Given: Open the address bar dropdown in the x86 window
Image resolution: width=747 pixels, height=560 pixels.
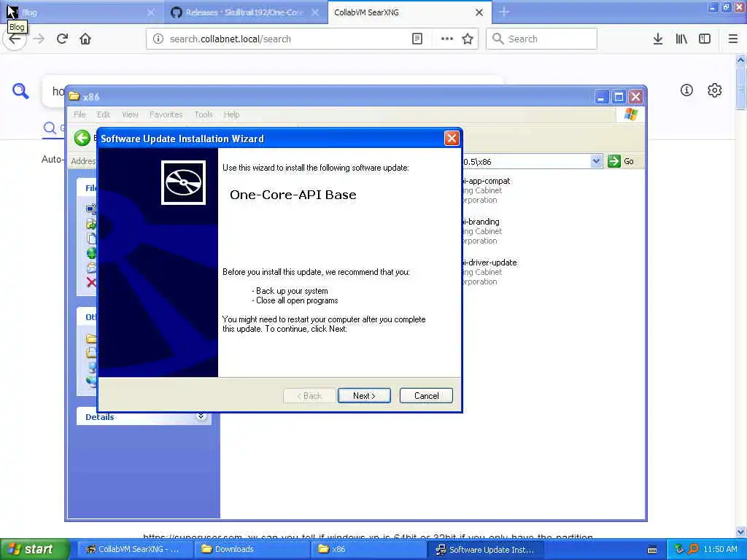Looking at the screenshot, I should pos(595,161).
